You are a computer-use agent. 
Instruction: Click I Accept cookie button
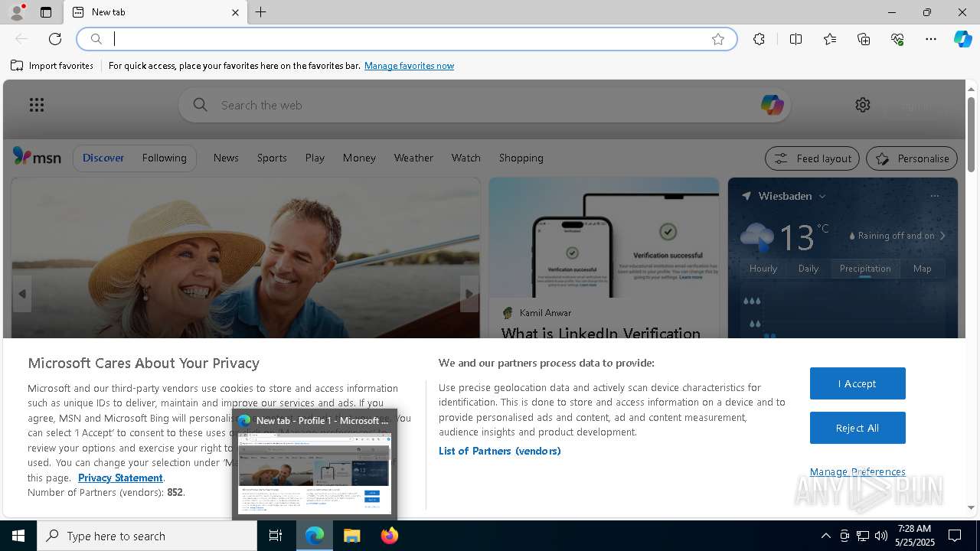[857, 383]
